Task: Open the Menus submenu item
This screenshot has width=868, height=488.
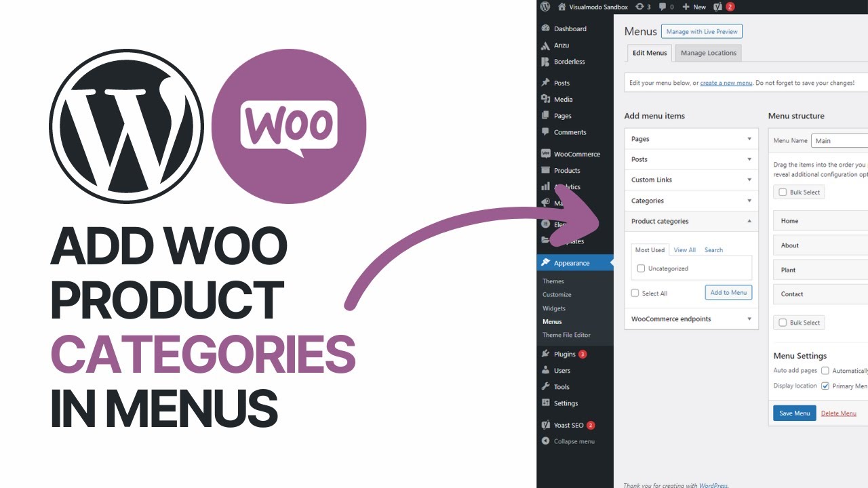Action: 552,322
